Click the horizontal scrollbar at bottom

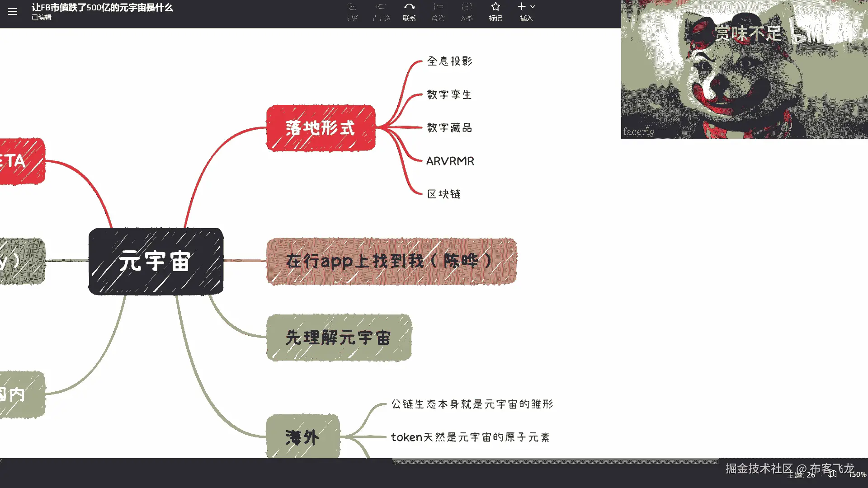(555, 461)
